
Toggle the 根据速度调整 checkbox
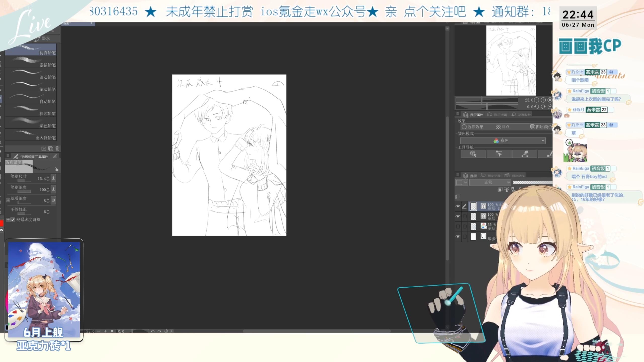13,220
